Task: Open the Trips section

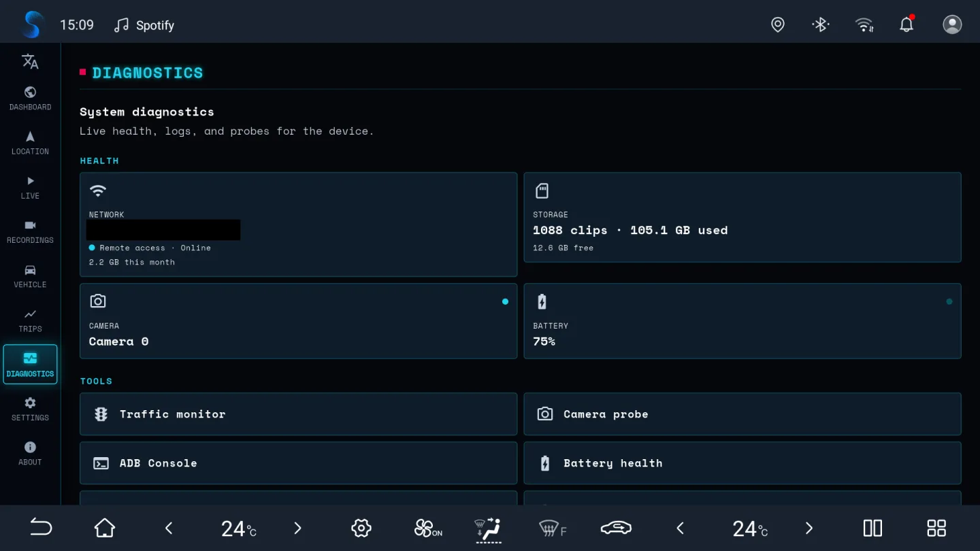Action: point(30,320)
